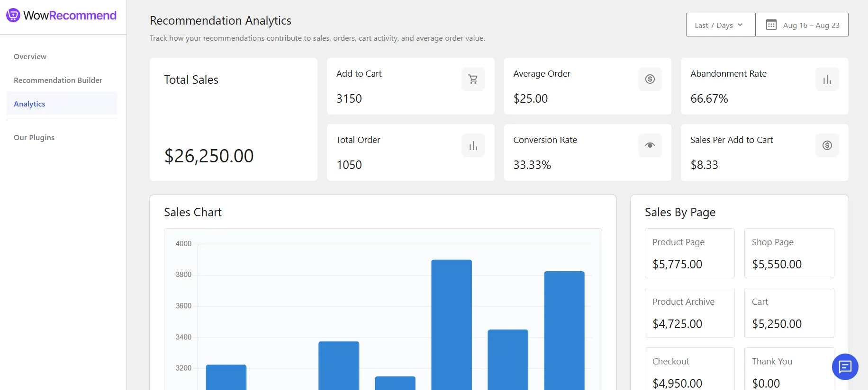Open the chat support bubble
The height and width of the screenshot is (390, 868).
pyautogui.click(x=845, y=367)
